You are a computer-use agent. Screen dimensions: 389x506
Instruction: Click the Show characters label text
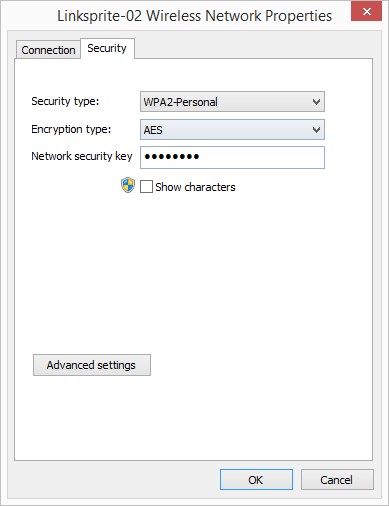tap(195, 187)
